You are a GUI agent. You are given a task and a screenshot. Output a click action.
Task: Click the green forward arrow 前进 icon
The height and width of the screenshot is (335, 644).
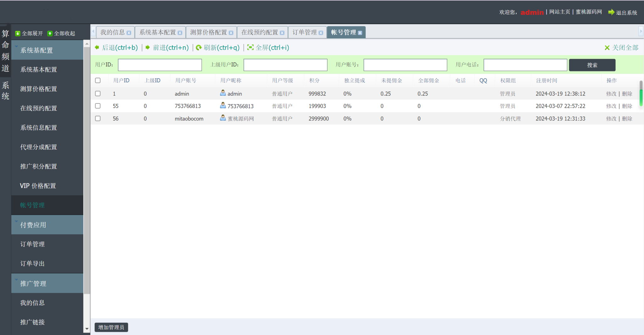tap(147, 47)
